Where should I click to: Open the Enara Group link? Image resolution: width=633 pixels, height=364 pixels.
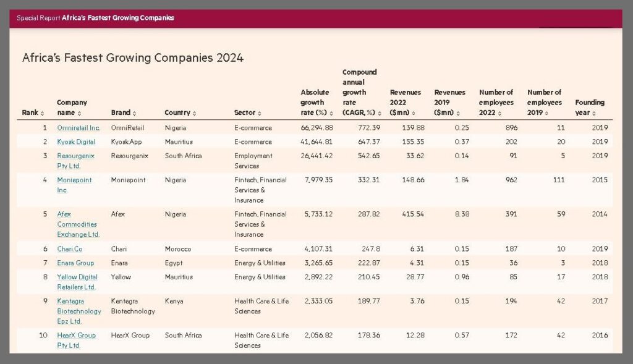pyautogui.click(x=75, y=263)
